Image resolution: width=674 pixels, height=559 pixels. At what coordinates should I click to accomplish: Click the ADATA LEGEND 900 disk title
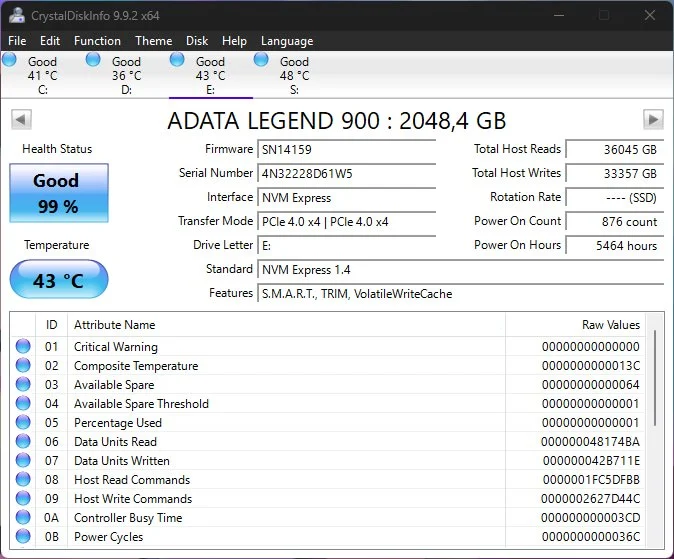[337, 121]
